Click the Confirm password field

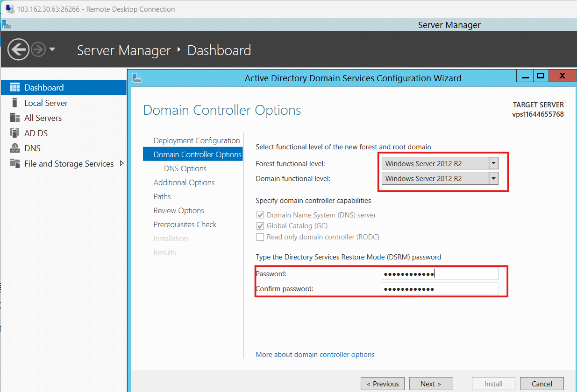pos(439,289)
